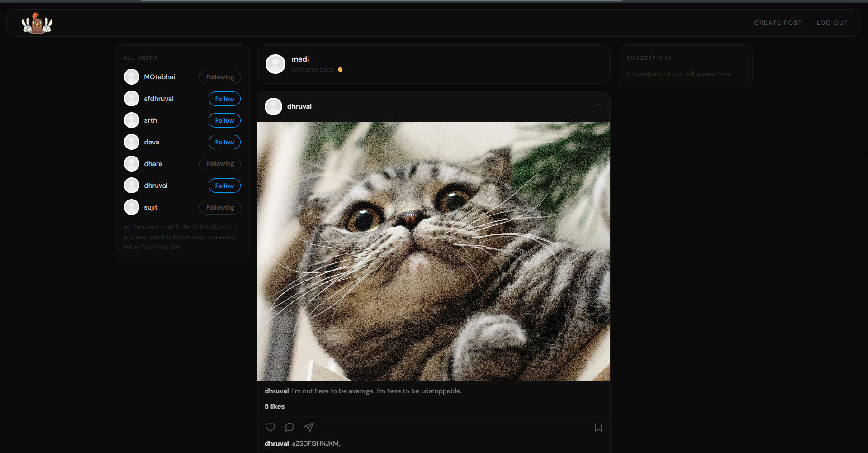The width and height of the screenshot is (868, 453).
Task: Share post via paper plane icon
Action: (x=309, y=427)
